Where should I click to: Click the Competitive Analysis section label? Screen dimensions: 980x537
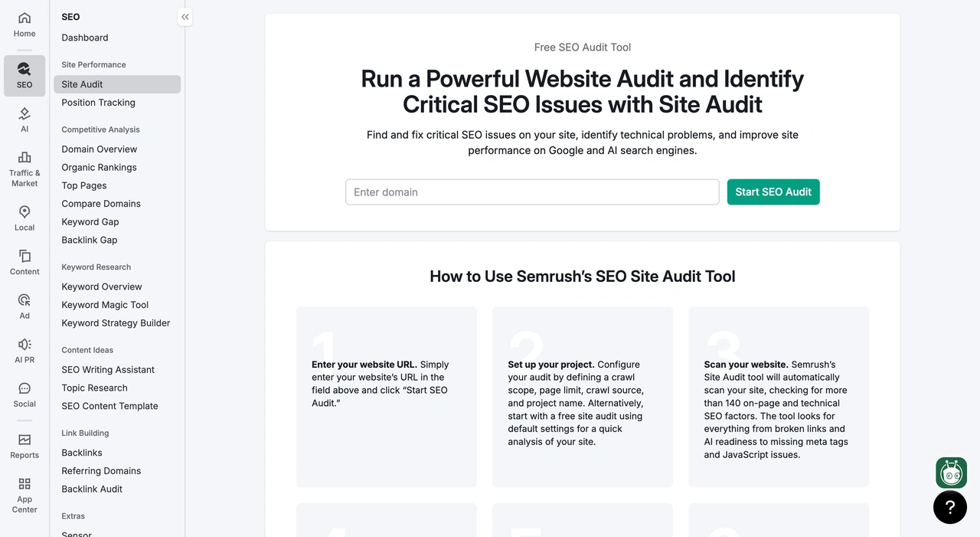click(x=100, y=130)
